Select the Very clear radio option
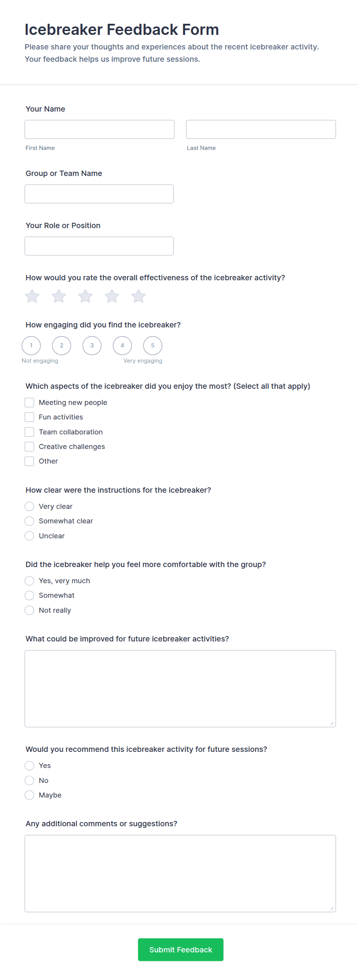The width and height of the screenshot is (357, 980). point(30,506)
